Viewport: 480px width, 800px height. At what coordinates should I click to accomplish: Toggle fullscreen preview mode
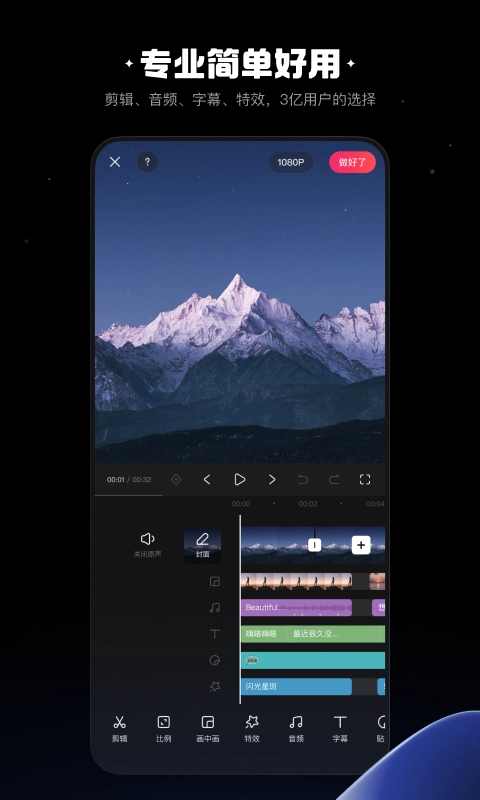click(365, 480)
